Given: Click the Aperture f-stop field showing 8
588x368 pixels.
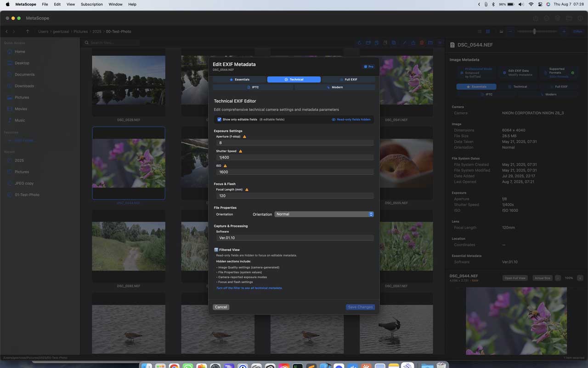Looking at the screenshot, I should pyautogui.click(x=294, y=143).
